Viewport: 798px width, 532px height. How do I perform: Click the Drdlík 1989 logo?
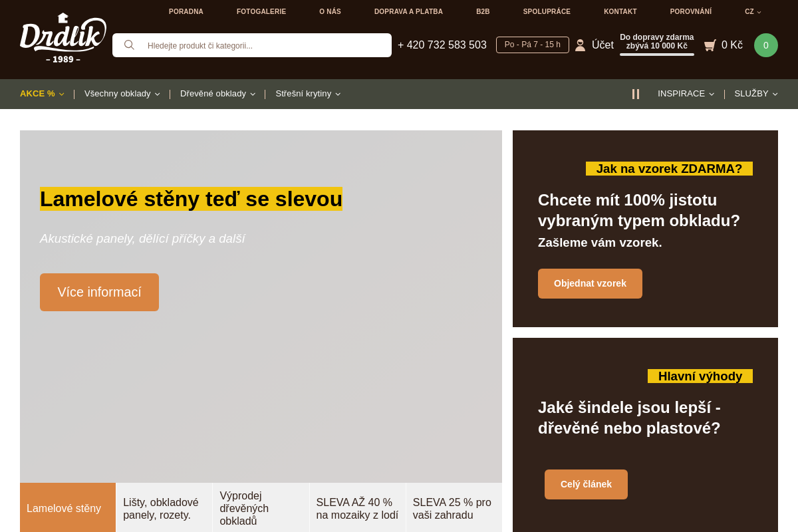(63, 38)
